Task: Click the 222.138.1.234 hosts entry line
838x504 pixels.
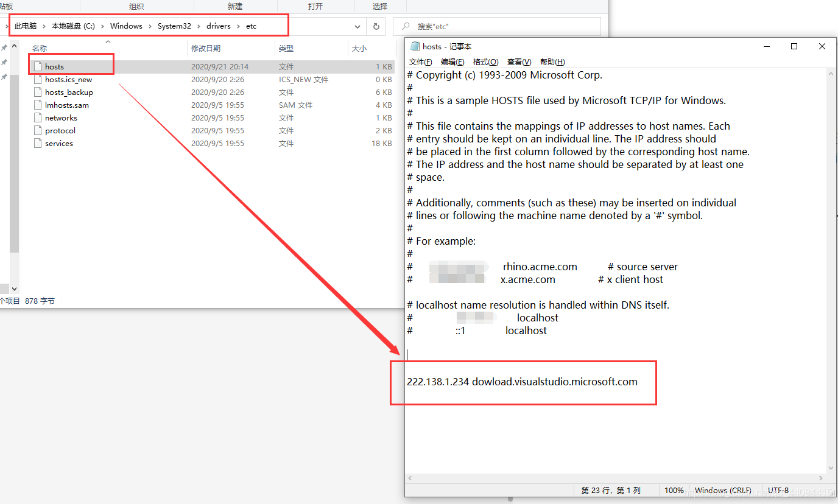Action: tap(522, 382)
